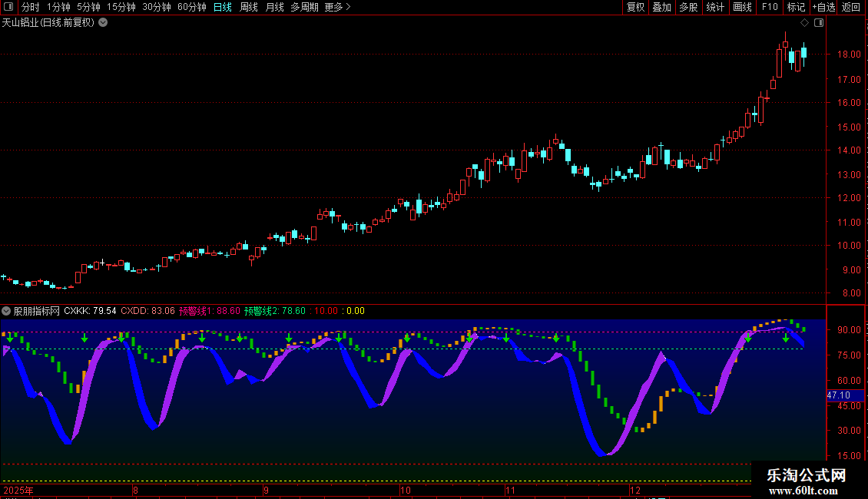Click the 叠加 overlay button

(661, 7)
